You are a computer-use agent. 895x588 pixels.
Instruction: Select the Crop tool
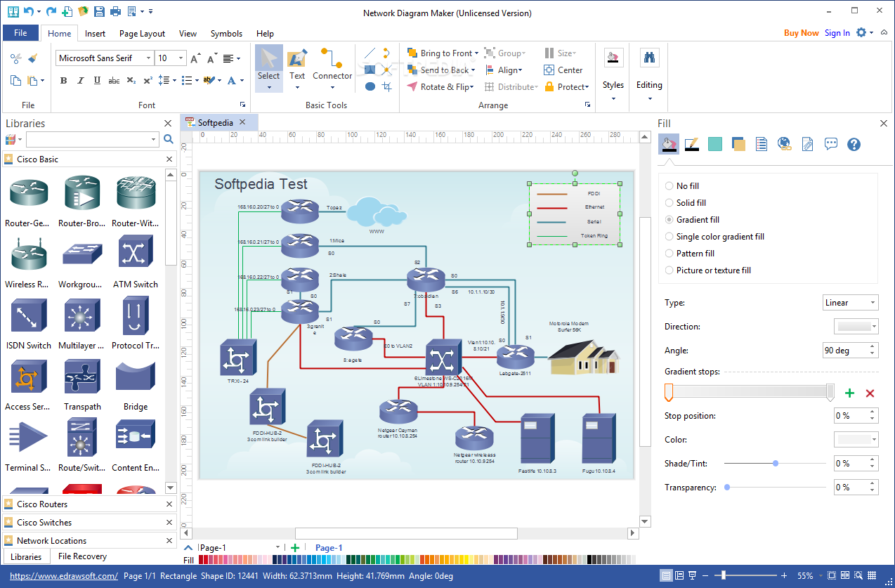point(387,86)
